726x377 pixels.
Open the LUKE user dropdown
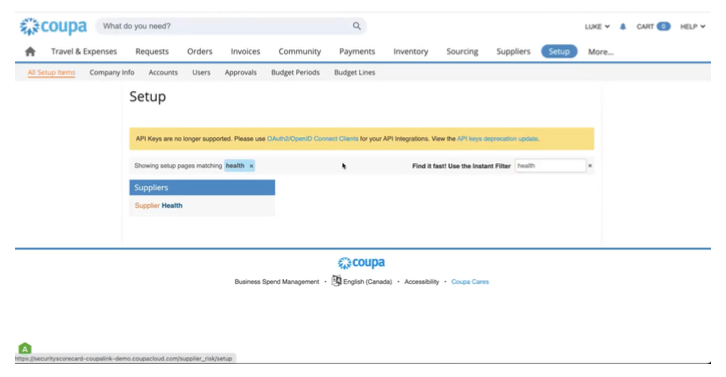(597, 26)
